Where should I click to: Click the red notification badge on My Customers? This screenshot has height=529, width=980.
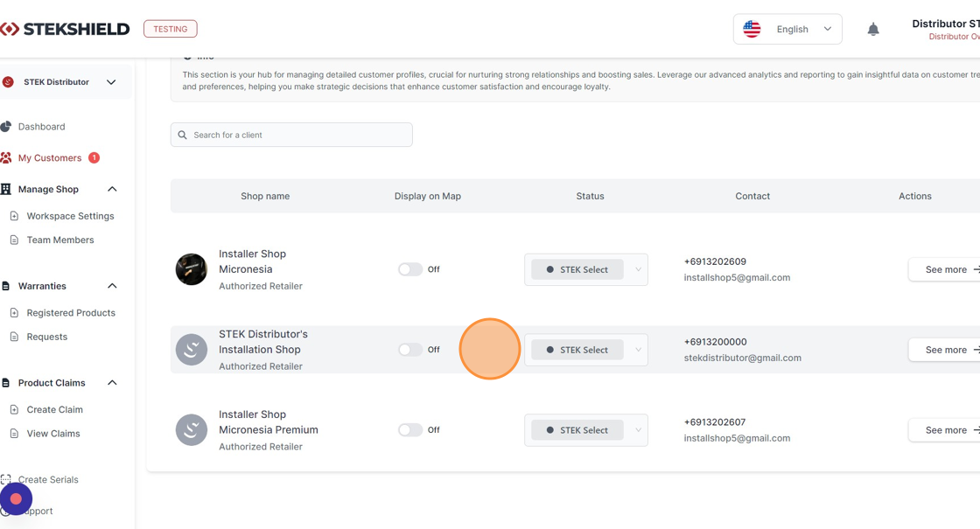[94, 158]
